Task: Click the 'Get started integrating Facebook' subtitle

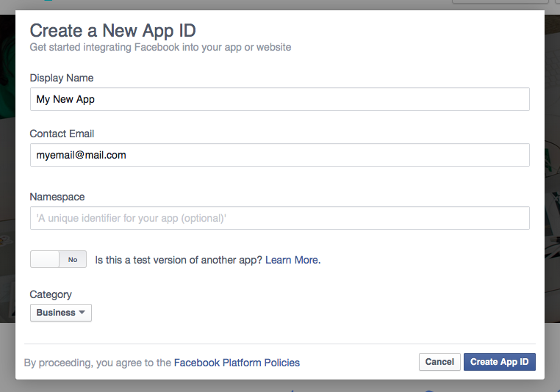Action: [x=160, y=48]
